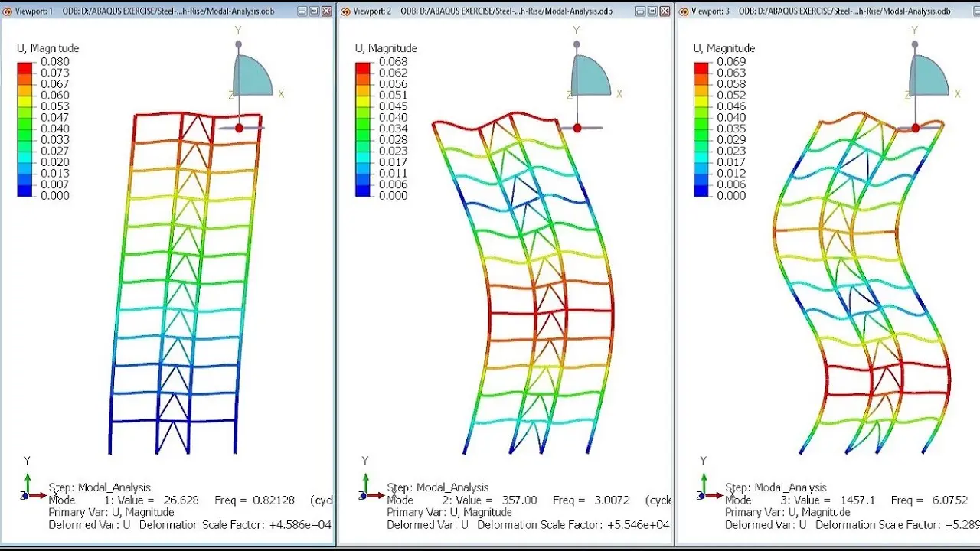980x551 pixels.
Task: Click the deformed frame model in Viewport 2
Action: 524,283
